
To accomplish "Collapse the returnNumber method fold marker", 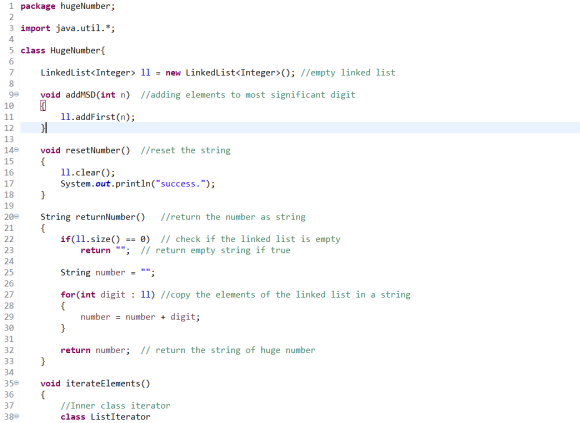I will coord(16,217).
